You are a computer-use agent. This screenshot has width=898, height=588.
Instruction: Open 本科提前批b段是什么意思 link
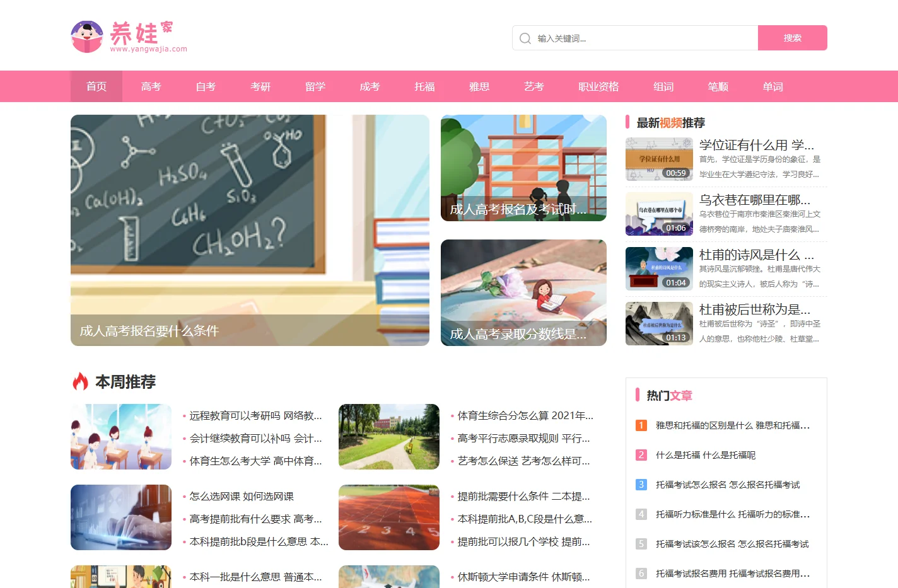pyautogui.click(x=259, y=542)
